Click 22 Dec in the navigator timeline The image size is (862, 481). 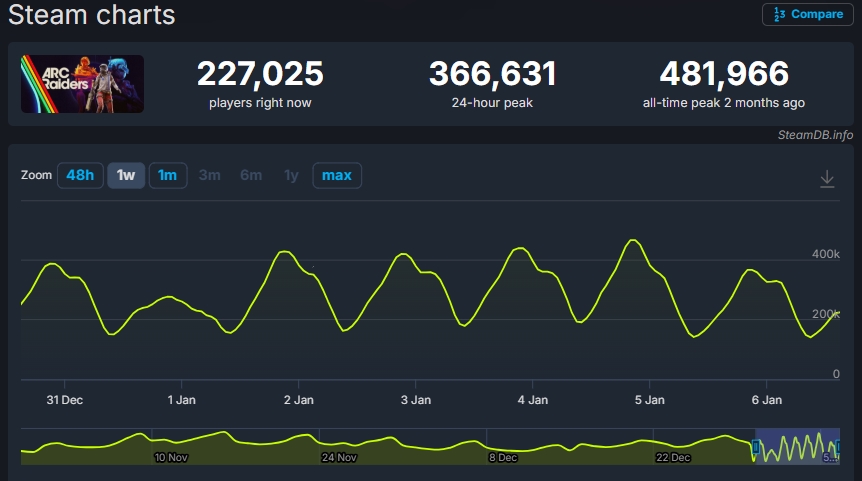(x=673, y=457)
